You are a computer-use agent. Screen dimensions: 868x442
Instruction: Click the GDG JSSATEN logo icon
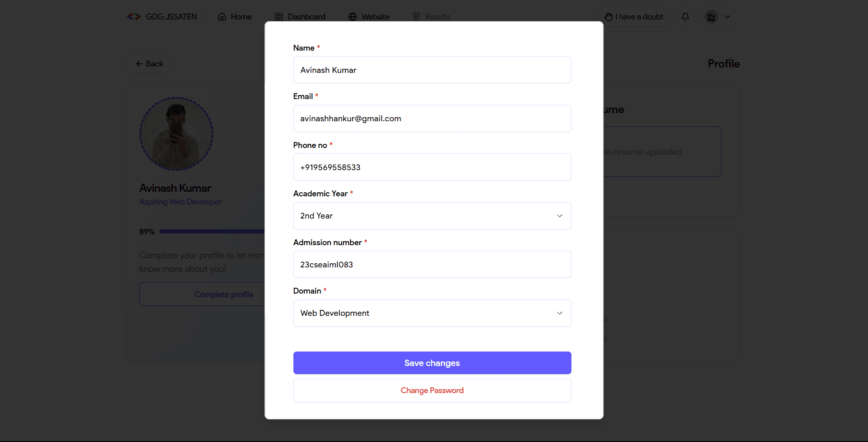point(133,16)
